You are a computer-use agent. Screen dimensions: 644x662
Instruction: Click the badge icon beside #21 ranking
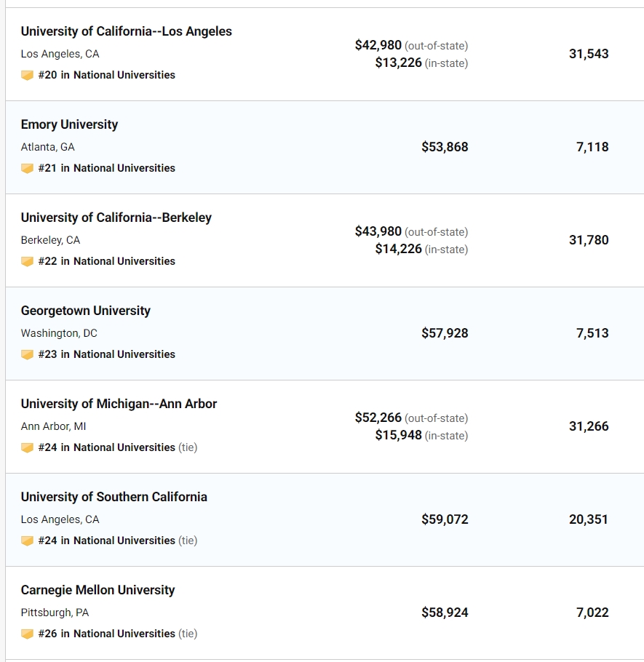[x=27, y=169]
